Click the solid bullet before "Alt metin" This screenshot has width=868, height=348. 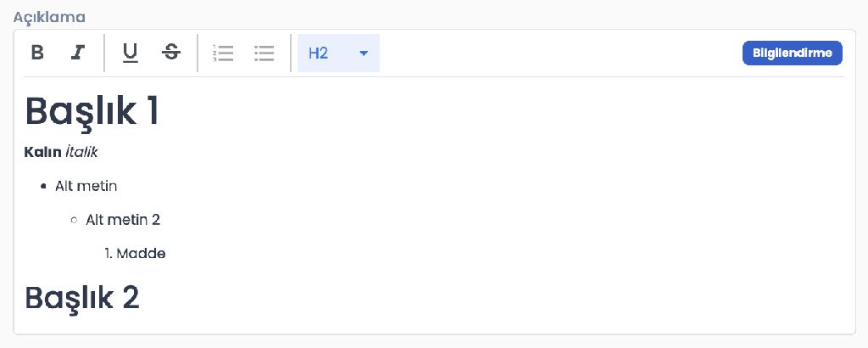[x=43, y=187]
